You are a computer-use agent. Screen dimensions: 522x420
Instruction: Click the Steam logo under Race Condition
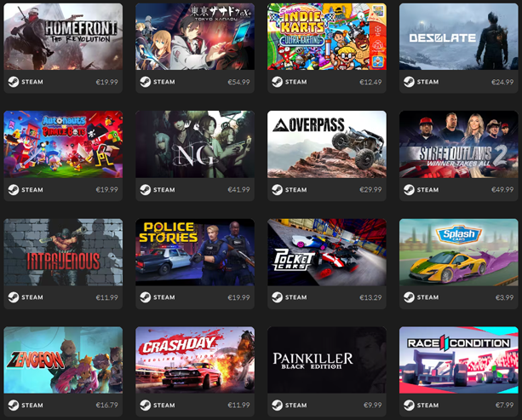[x=409, y=405]
